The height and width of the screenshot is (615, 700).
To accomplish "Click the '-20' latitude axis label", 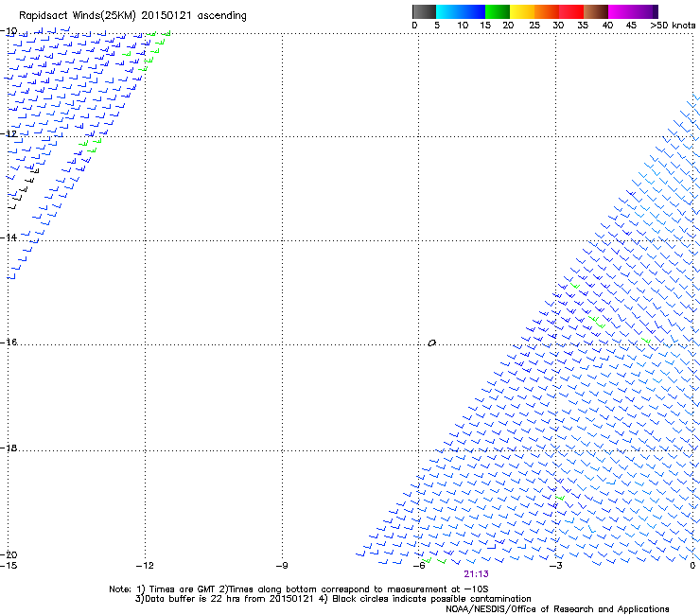I will [x=9, y=554].
